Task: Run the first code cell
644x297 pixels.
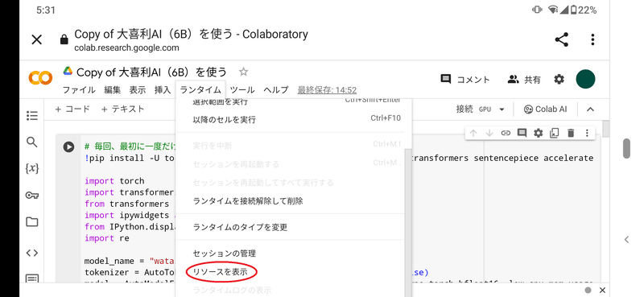Action: tap(68, 146)
